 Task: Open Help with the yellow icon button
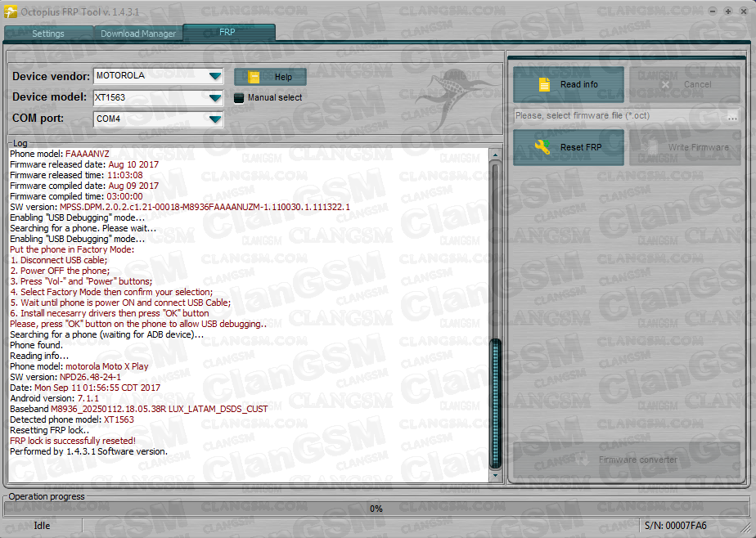coord(270,77)
